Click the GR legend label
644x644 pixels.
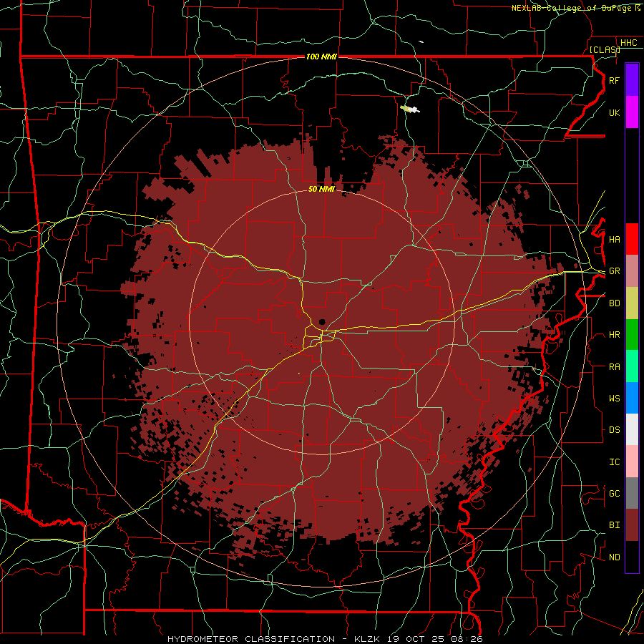(x=614, y=271)
